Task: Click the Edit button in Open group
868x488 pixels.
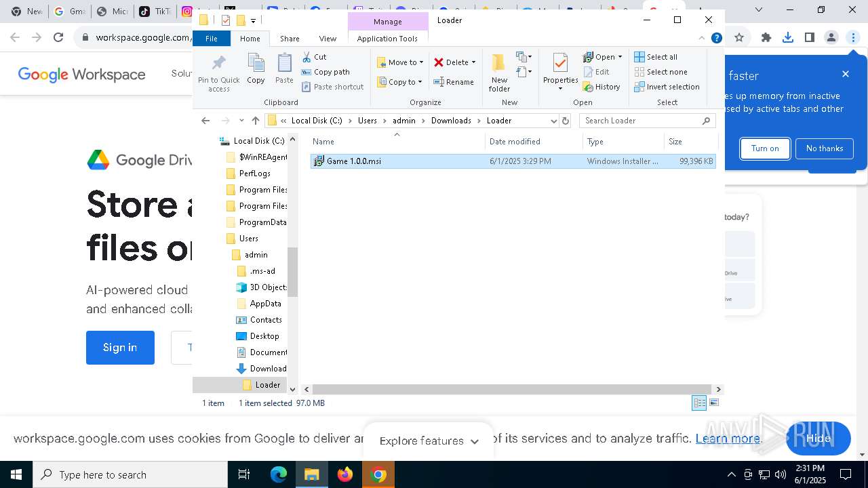Action: pos(597,72)
